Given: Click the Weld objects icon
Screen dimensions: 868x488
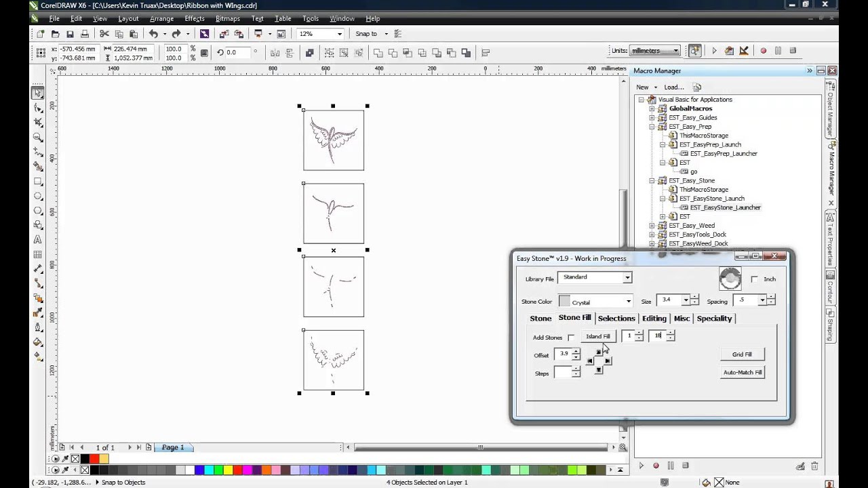Looking at the screenshot, I should (x=378, y=53).
